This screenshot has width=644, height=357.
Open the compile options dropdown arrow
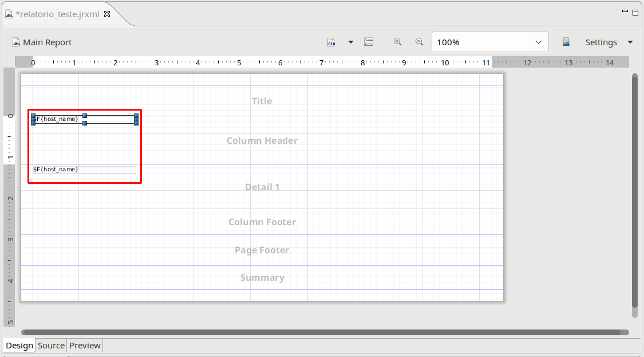(351, 42)
